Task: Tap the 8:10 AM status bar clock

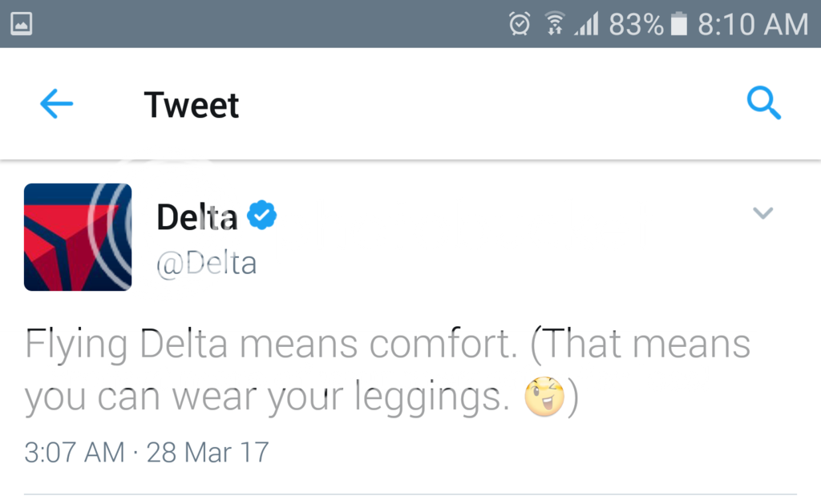Action: [752, 24]
